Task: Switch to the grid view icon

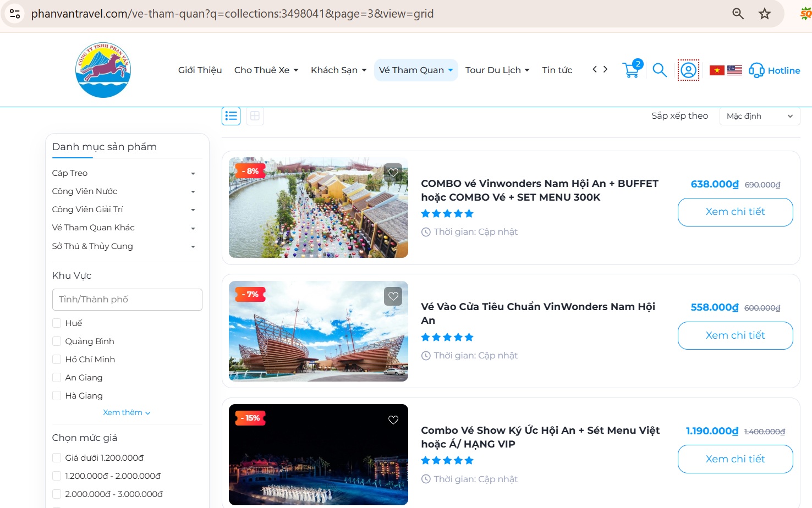Action: (x=255, y=115)
